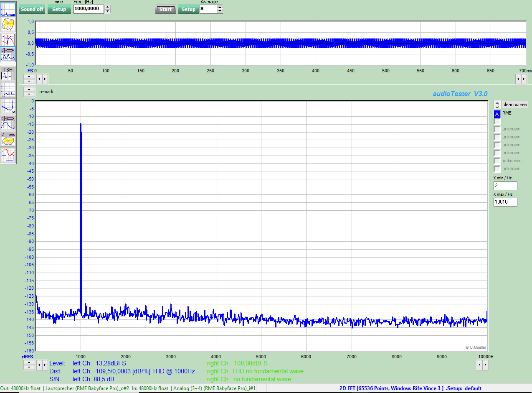Click the clear curves button
This screenshot has height=393, width=532.
pos(514,105)
